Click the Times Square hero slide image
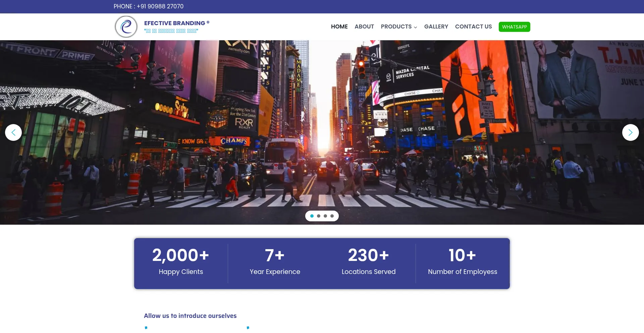Viewport: 644px width, 333px height. pos(322,132)
